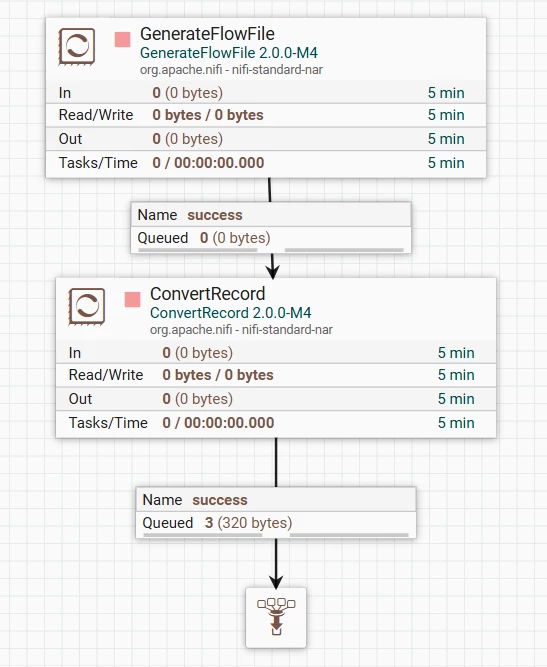Select the GenerateFlowFile processor title
The image size is (547, 667).
pyautogui.click(x=207, y=34)
